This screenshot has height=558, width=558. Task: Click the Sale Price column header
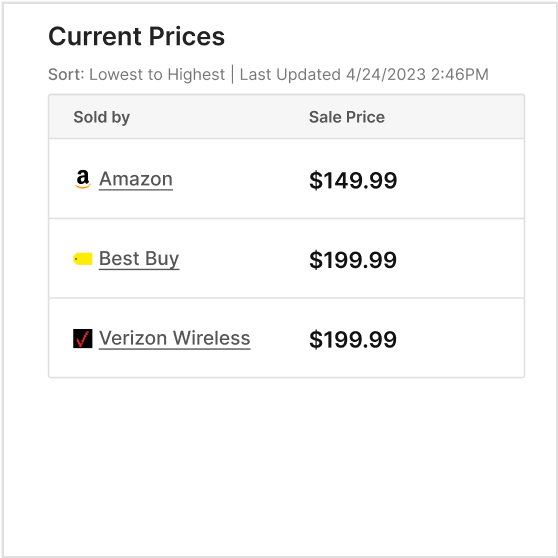pyautogui.click(x=347, y=117)
